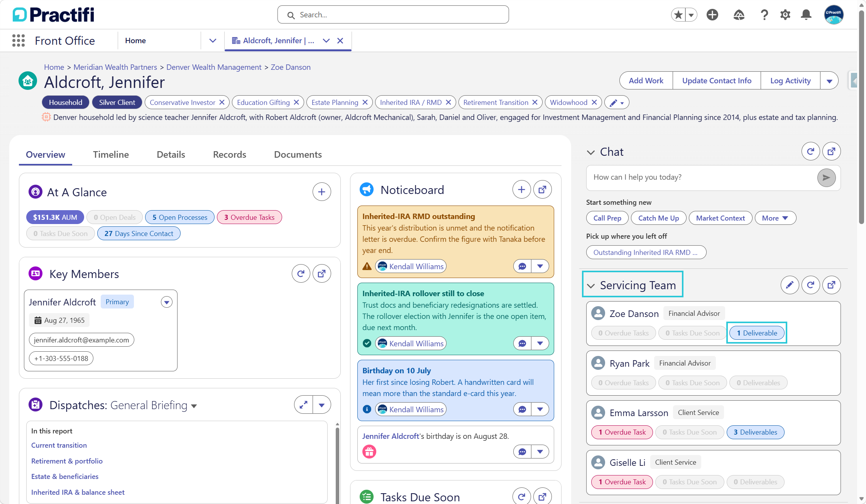The image size is (866, 504).
Task: Change the Dispatches briefing type
Action: [x=194, y=406]
